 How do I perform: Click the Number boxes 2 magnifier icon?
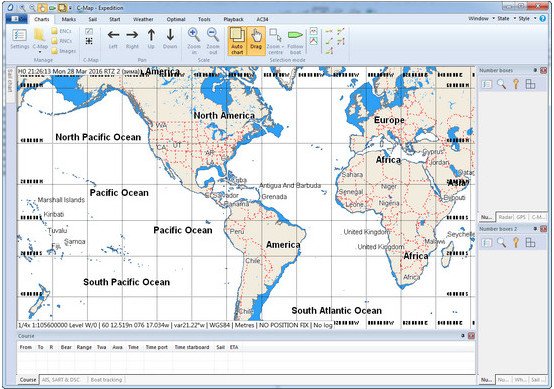point(501,242)
